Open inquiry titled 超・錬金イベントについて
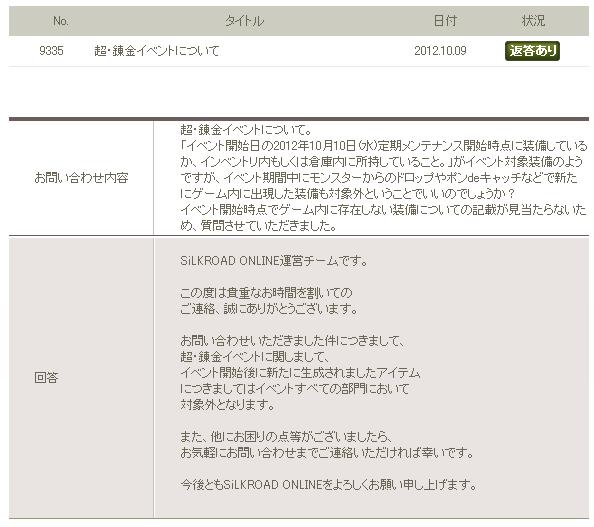Image resolution: width=594 pixels, height=527 pixels. point(157,51)
